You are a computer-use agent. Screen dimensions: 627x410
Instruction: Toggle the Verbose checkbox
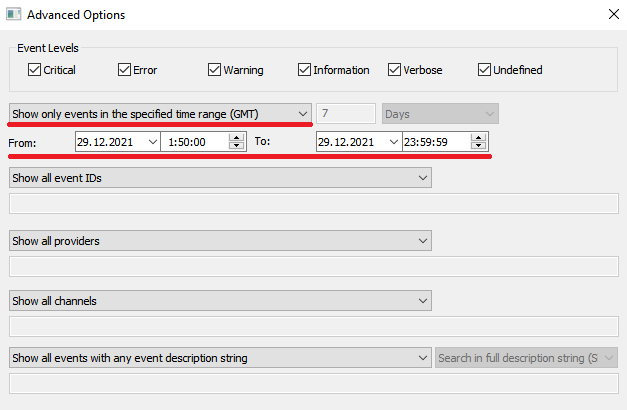(395, 70)
